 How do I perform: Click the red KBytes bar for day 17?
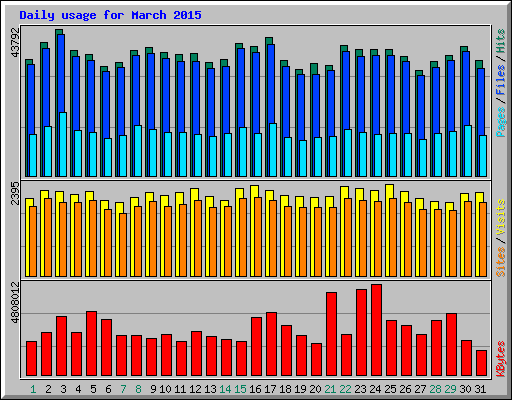271,344
